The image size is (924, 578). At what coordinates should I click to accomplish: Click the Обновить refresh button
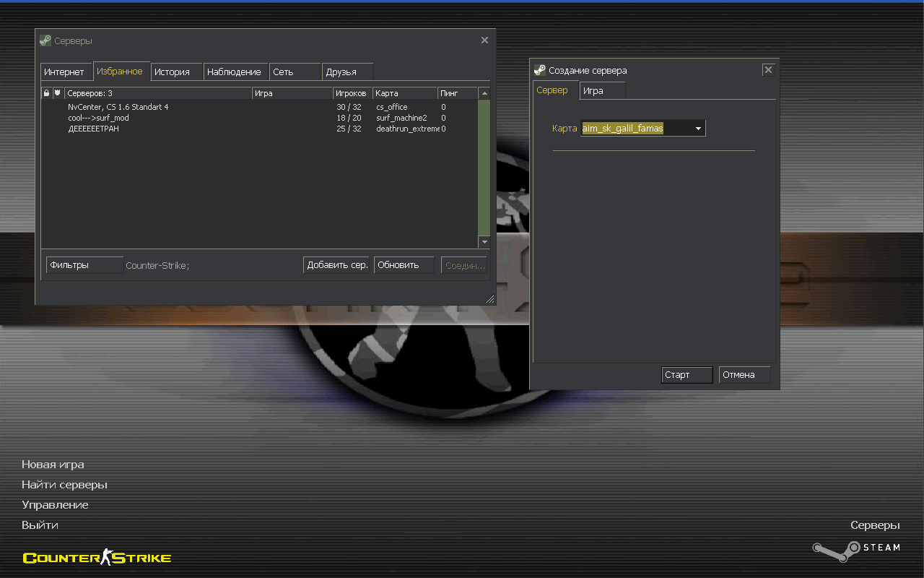pyautogui.click(x=404, y=265)
